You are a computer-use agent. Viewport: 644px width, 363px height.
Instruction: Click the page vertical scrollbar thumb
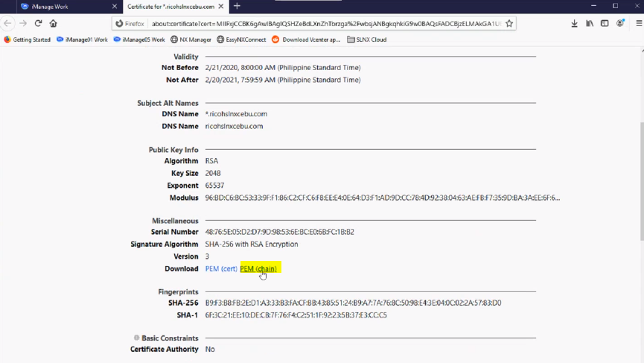point(641,181)
